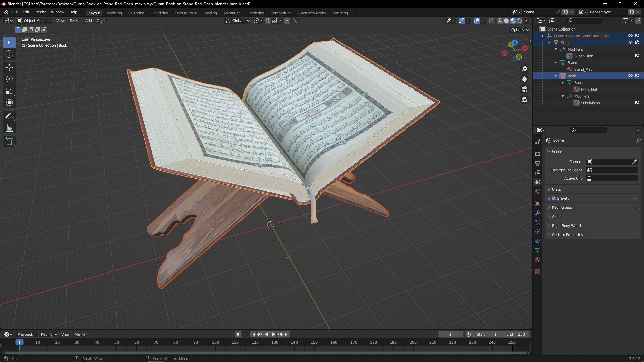Image resolution: width=644 pixels, height=362 pixels.
Task: Open the Render menu
Action: (x=40, y=12)
